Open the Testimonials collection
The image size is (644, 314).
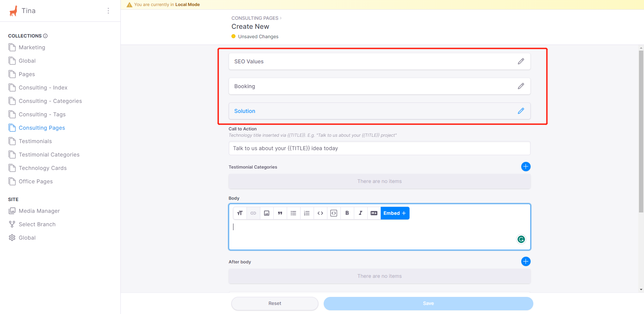click(36, 141)
